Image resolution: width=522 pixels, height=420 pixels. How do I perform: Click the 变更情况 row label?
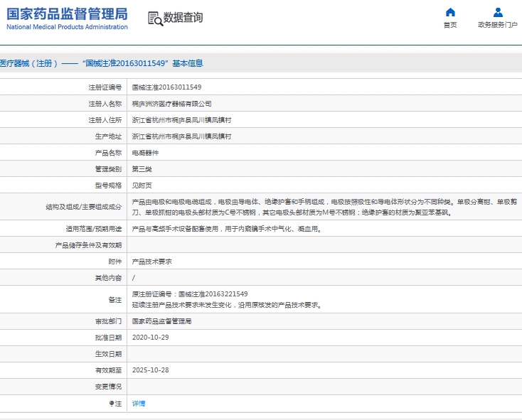coord(109,387)
